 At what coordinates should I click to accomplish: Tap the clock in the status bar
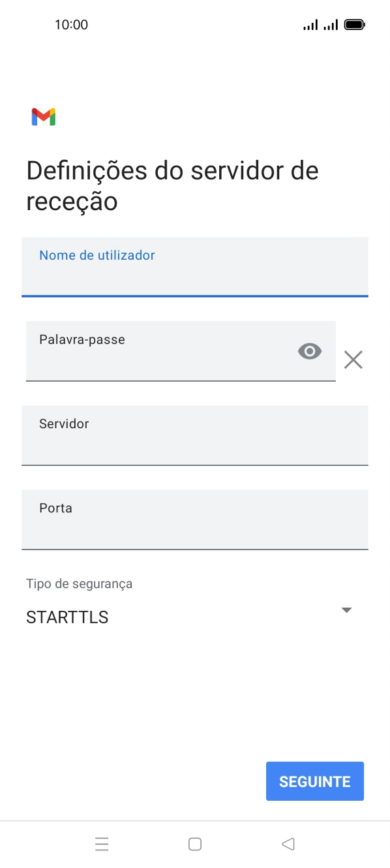click(x=72, y=24)
